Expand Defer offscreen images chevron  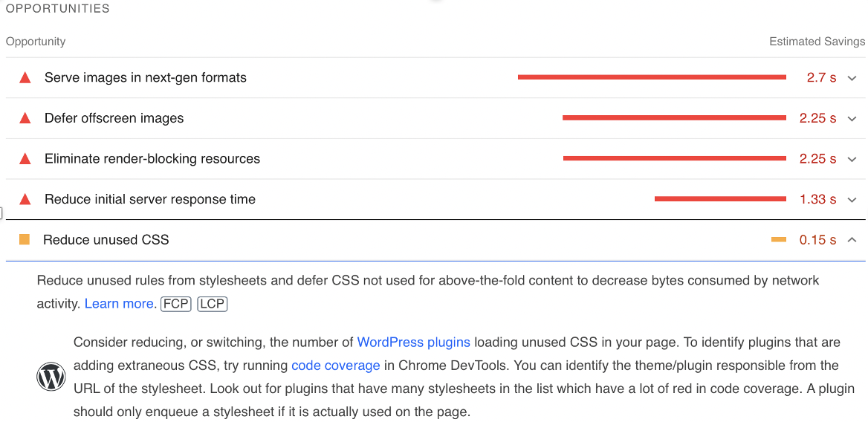tap(852, 118)
